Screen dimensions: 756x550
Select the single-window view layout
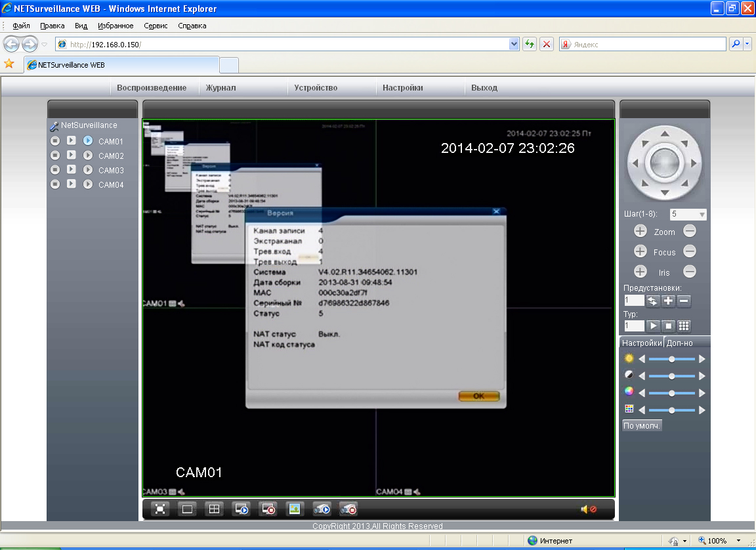tap(187, 509)
